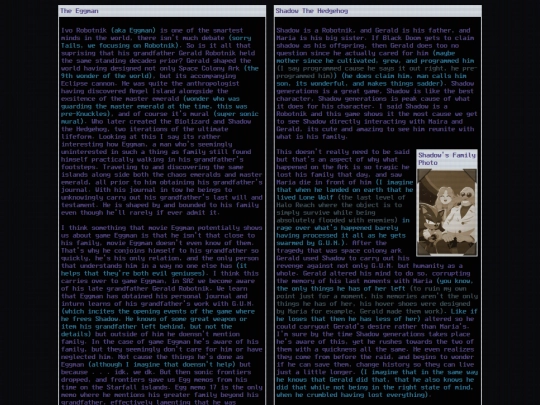The width and height of the screenshot is (540, 405).
Task: Click text "by Maria for example, Gerald made them work)"
Action: click(x=360, y=311)
